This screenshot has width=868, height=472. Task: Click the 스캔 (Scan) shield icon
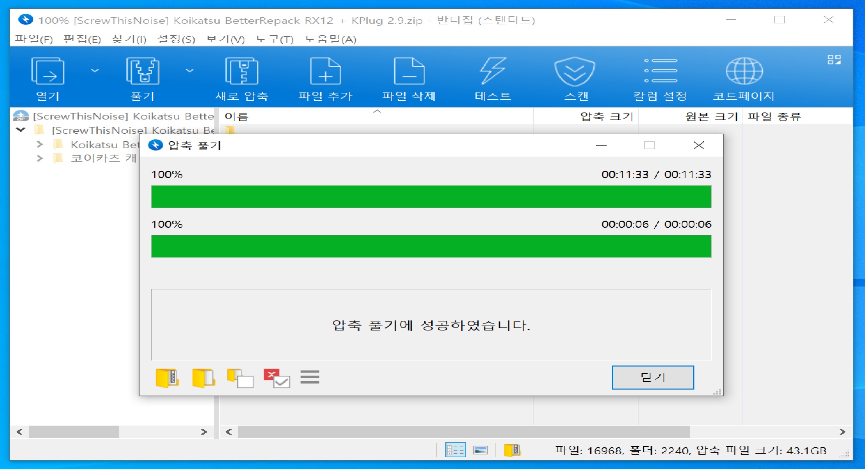pyautogui.click(x=575, y=71)
